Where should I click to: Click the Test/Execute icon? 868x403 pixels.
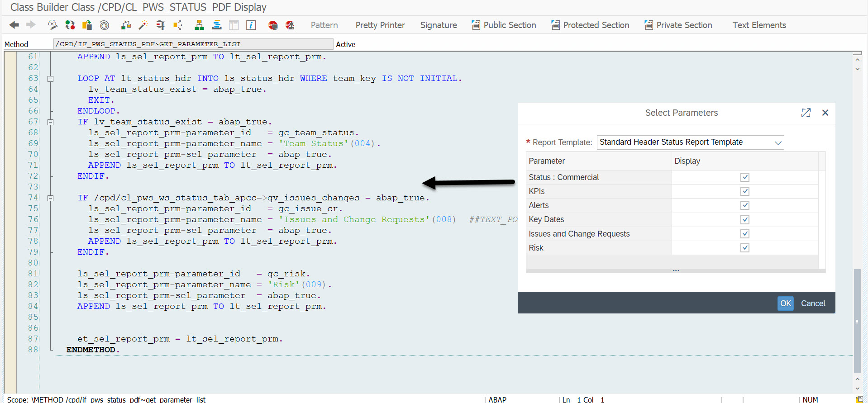tap(160, 25)
